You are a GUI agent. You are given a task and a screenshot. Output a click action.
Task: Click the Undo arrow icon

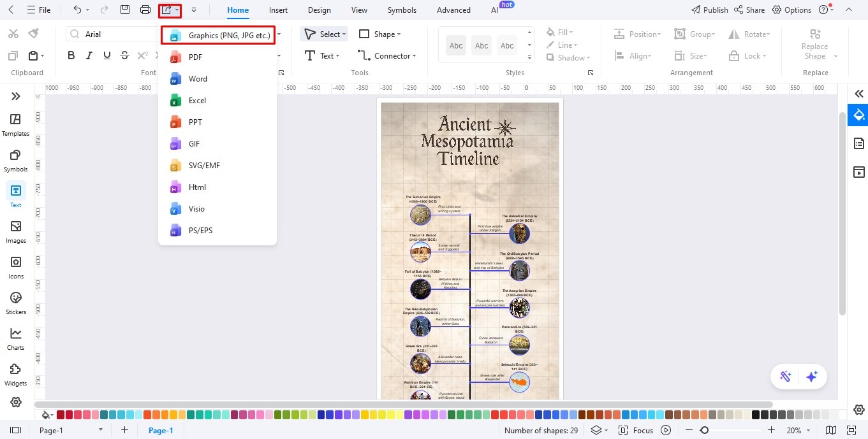click(x=77, y=10)
